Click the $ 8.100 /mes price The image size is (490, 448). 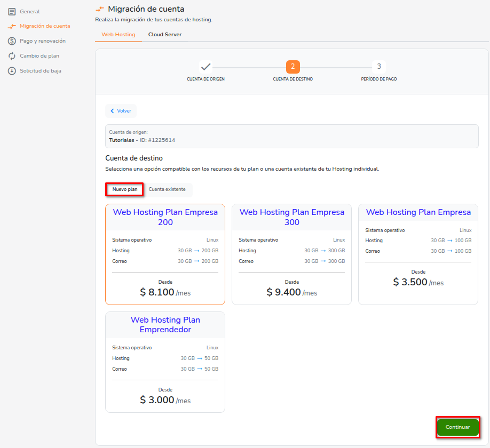tap(165, 292)
